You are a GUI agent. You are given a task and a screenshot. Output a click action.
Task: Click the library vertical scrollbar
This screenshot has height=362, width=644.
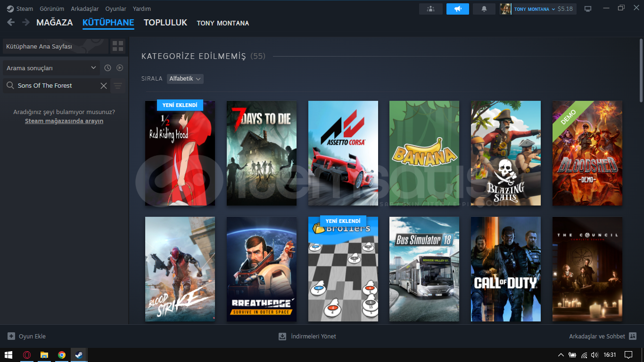[x=641, y=71]
